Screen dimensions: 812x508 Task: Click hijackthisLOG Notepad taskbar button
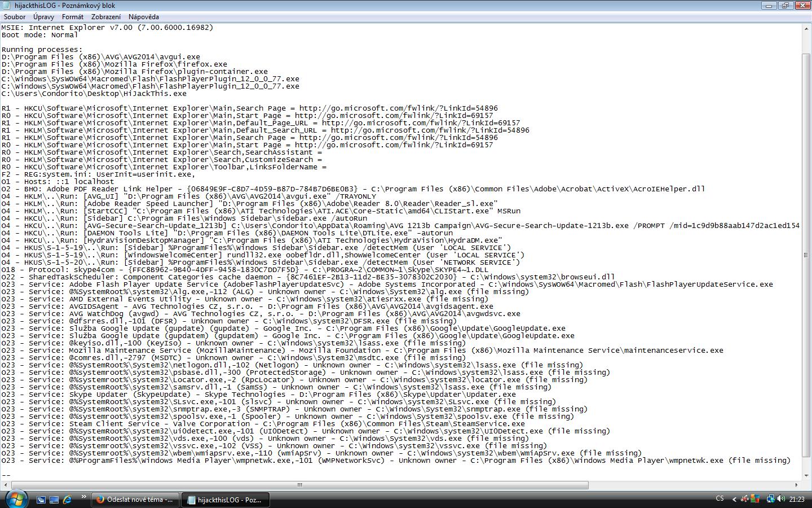click(x=225, y=500)
